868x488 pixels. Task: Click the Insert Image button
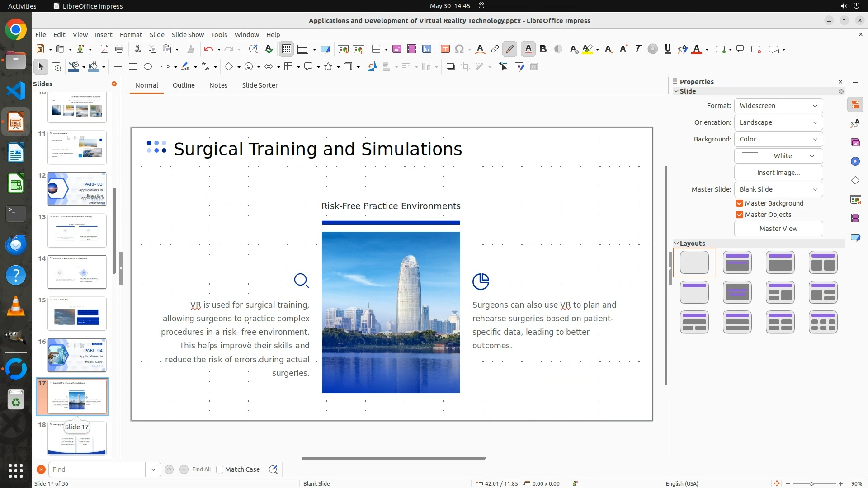pos(778,173)
